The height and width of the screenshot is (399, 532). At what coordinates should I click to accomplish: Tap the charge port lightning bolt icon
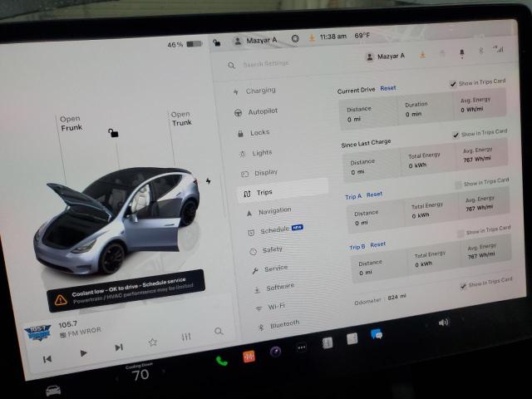(x=209, y=181)
